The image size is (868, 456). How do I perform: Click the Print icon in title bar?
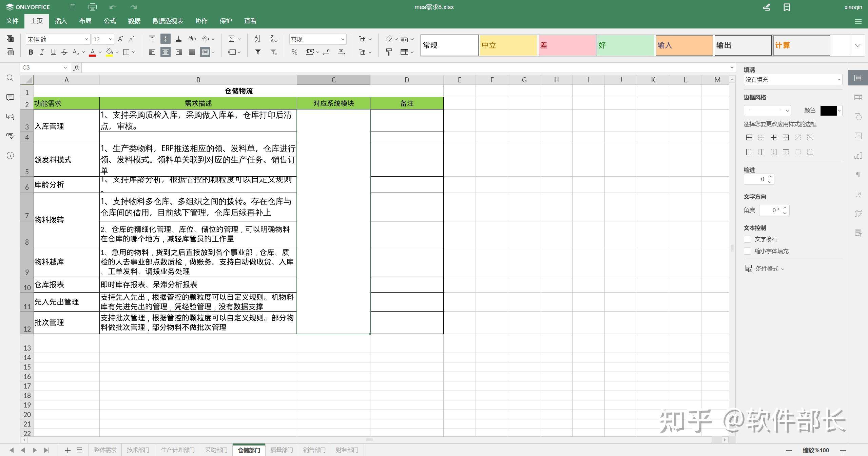tap(92, 7)
